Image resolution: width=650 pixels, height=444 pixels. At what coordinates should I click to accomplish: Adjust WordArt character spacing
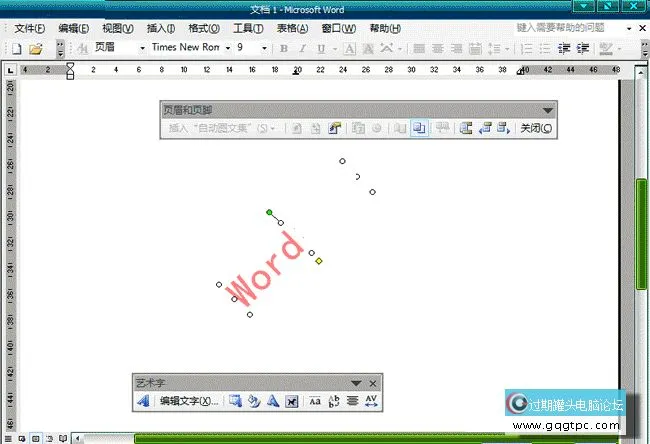[371, 401]
